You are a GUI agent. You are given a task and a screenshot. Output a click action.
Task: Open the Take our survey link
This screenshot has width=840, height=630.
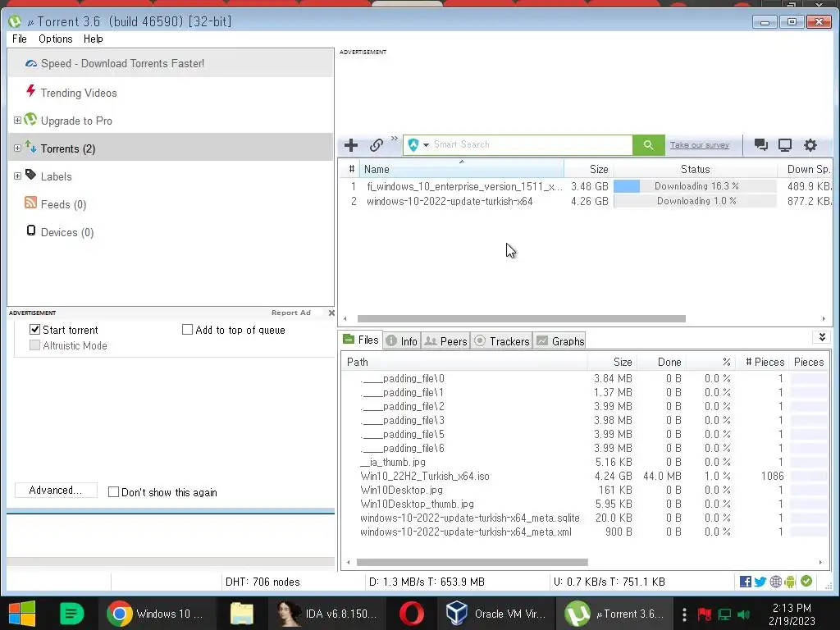tap(699, 144)
